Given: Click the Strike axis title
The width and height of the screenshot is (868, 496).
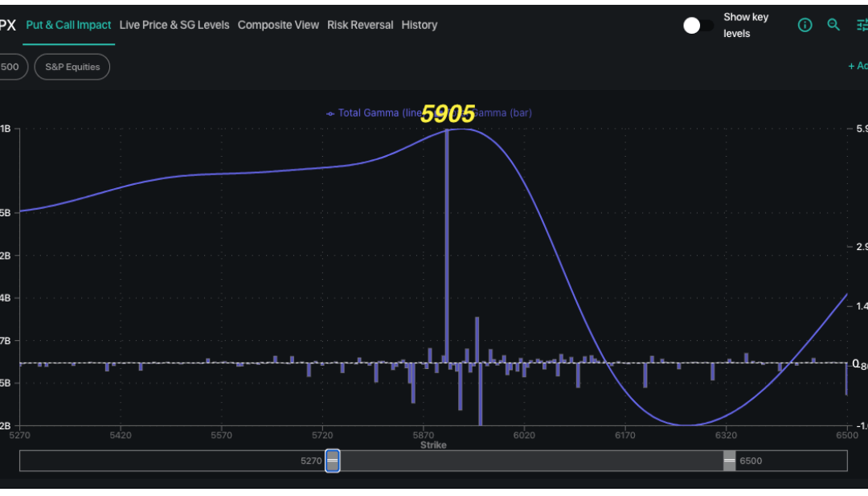Looking at the screenshot, I should 433,445.
